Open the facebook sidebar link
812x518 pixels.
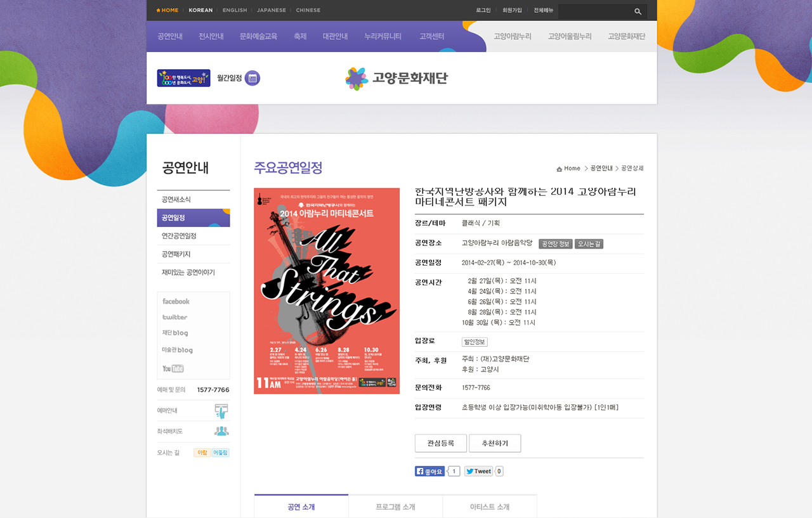(x=176, y=301)
